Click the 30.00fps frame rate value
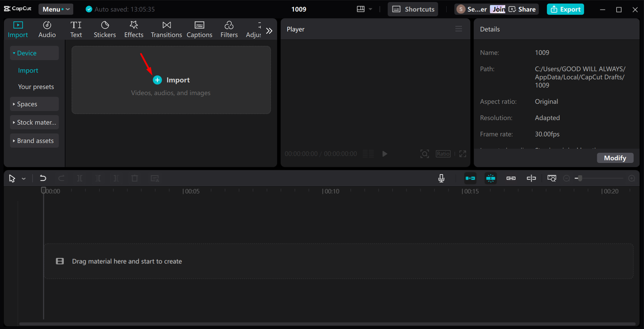644x329 pixels. (x=547, y=134)
